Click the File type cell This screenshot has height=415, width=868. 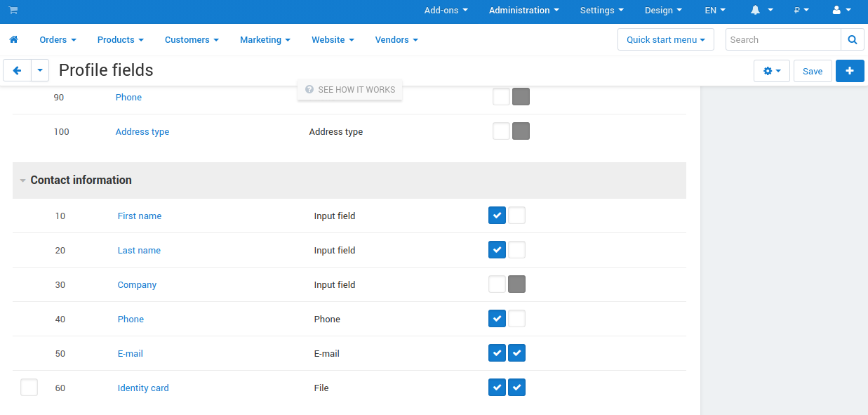tap(321, 388)
